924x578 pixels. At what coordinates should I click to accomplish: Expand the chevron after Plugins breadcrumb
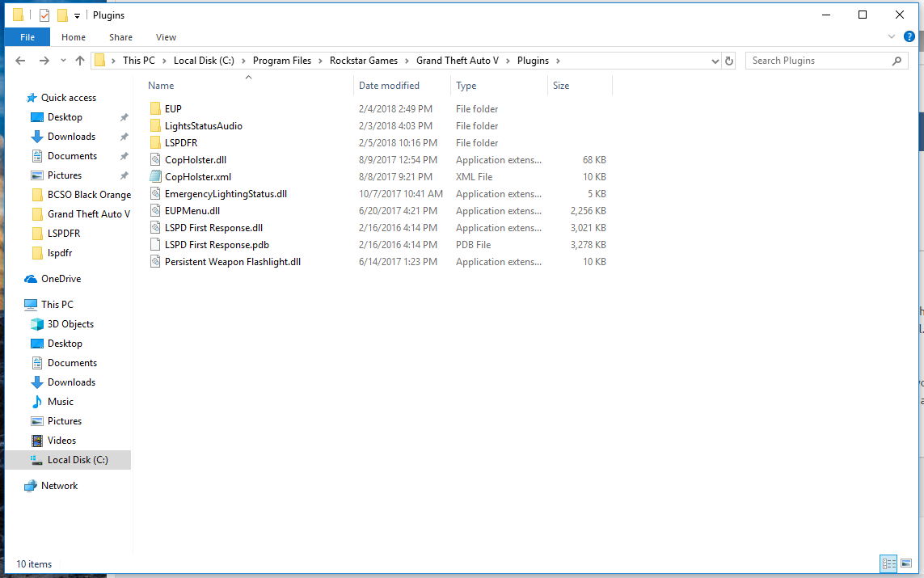point(558,61)
